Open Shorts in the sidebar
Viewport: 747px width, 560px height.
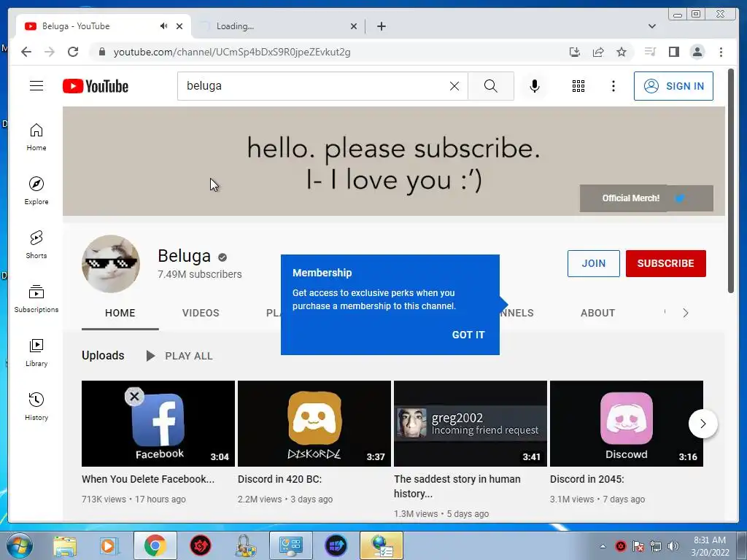pyautogui.click(x=36, y=245)
